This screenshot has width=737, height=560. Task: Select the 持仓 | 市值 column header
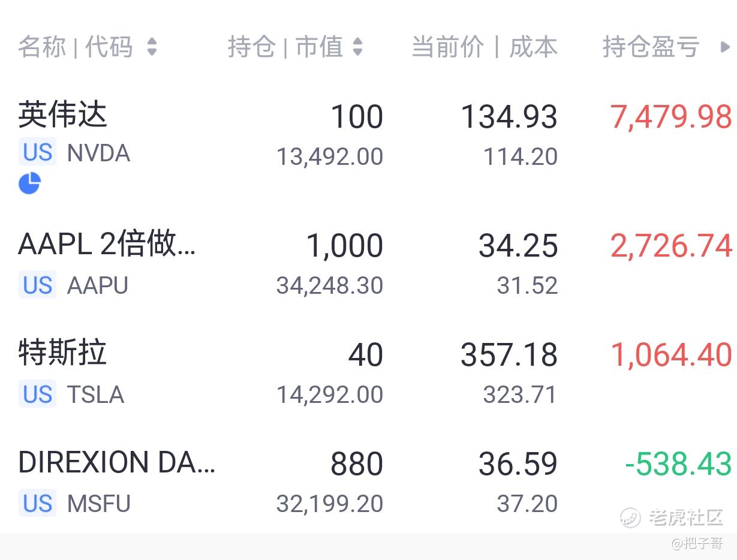pyautogui.click(x=285, y=47)
